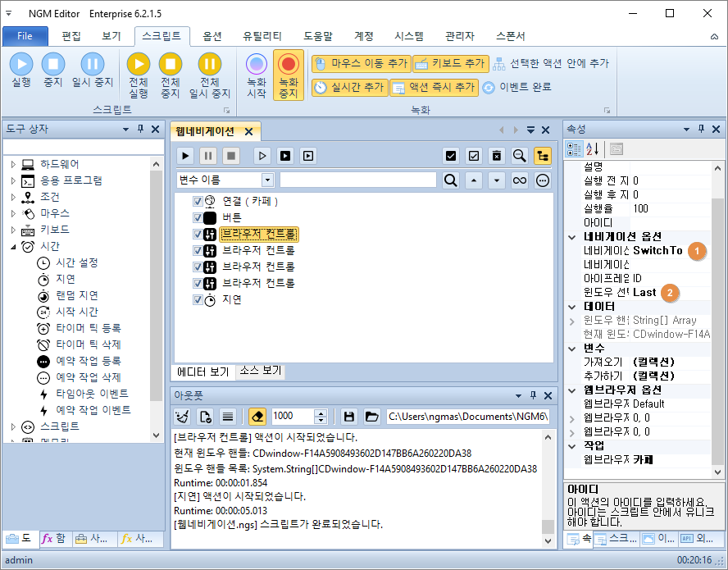Switch to the 옵션 ribbon tab

(x=212, y=36)
